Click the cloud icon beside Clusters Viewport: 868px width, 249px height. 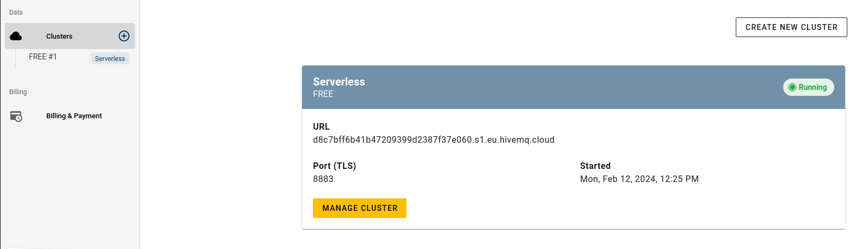(x=16, y=36)
